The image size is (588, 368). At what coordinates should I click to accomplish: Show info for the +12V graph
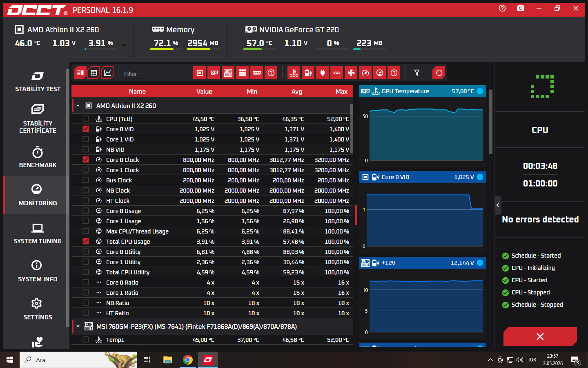click(480, 263)
